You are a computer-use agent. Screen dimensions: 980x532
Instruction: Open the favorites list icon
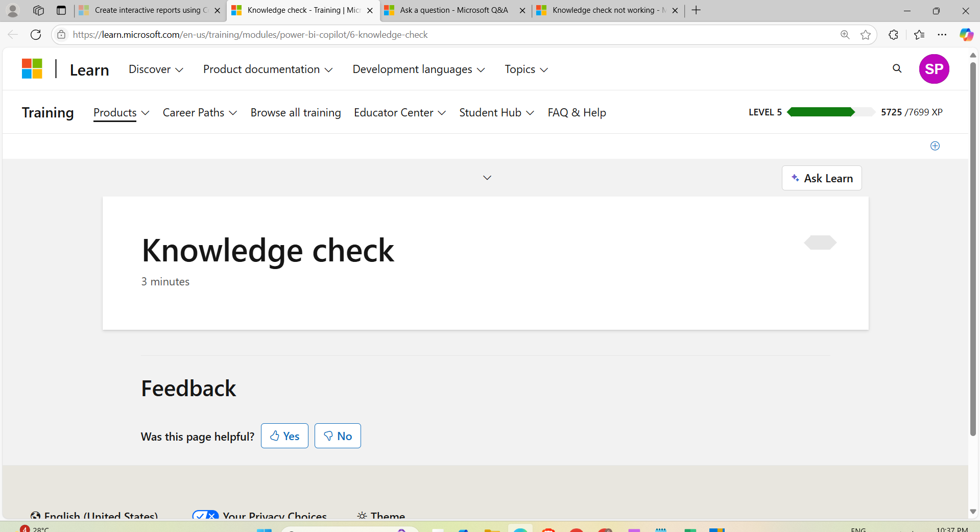pyautogui.click(x=919, y=35)
